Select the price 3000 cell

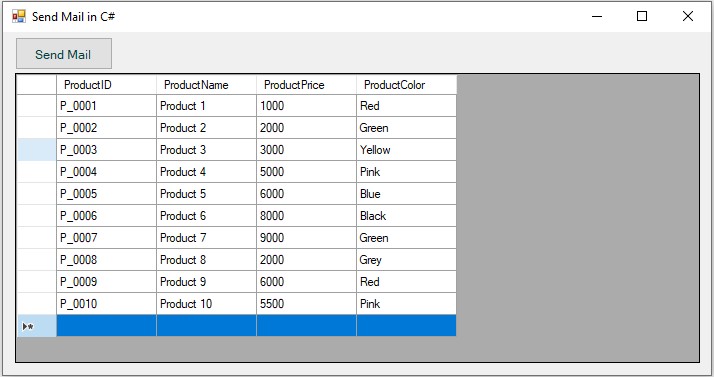[x=307, y=150]
